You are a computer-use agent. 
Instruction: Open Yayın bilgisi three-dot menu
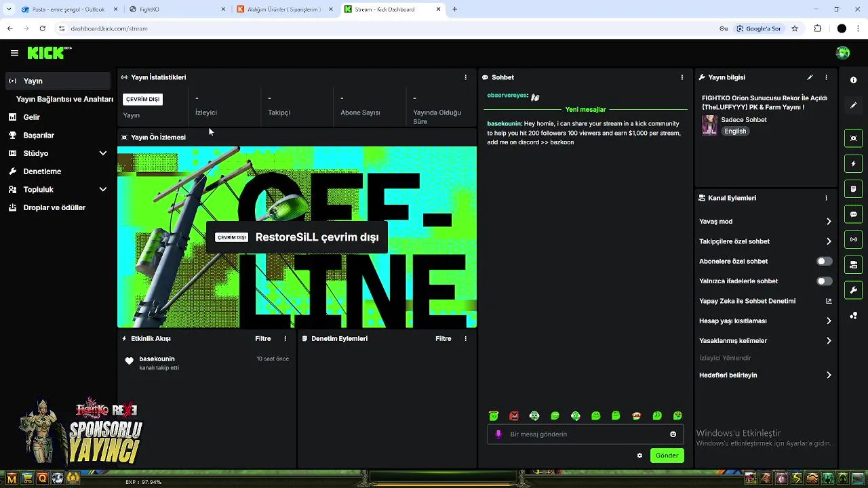[x=826, y=77]
